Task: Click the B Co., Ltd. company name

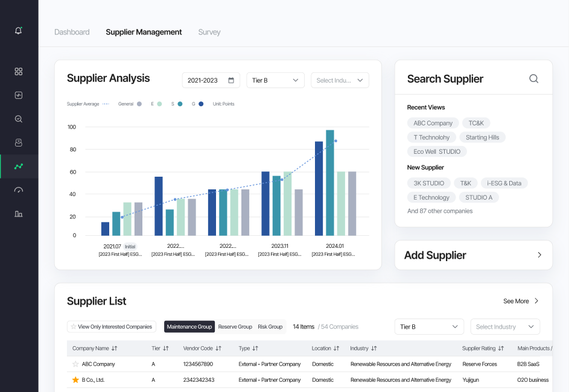Action: click(x=93, y=380)
